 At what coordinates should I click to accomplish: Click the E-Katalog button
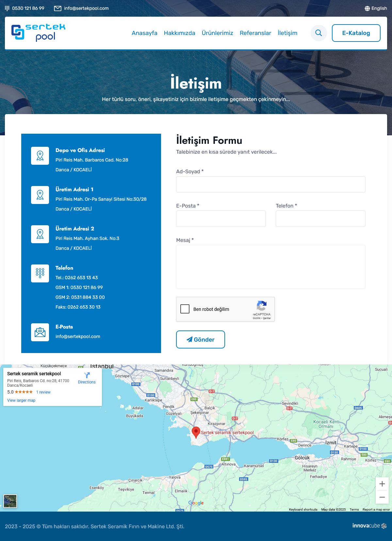(356, 33)
